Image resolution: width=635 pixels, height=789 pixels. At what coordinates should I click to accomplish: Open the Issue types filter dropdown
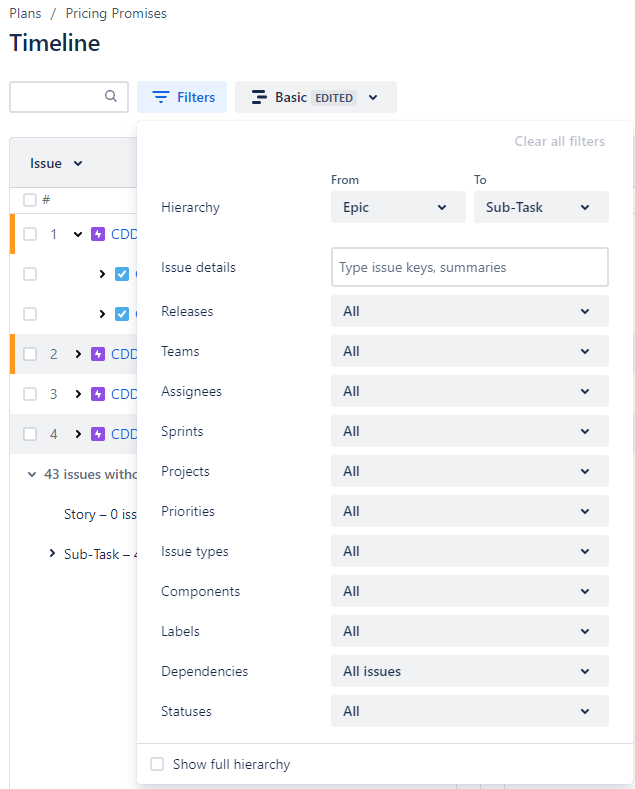(x=469, y=551)
